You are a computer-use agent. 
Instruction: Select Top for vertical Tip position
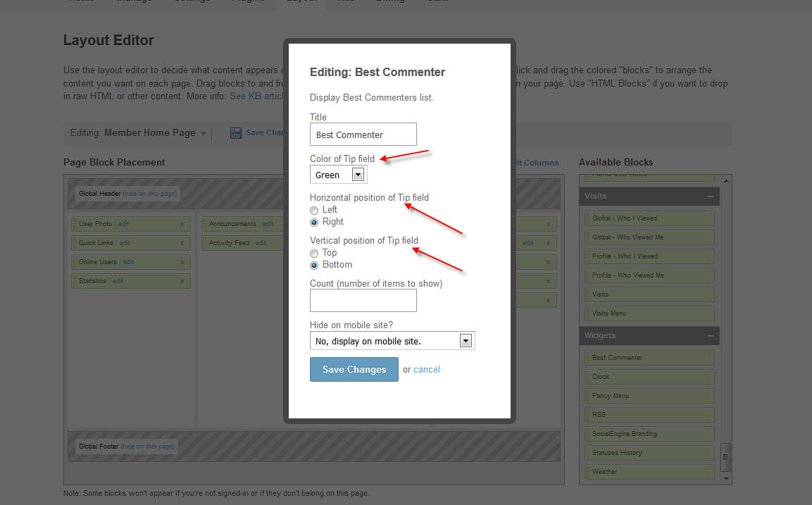(314, 253)
